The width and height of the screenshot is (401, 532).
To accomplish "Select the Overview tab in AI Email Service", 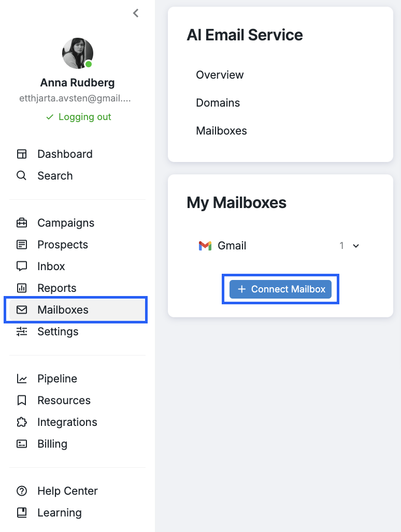I will (x=220, y=75).
